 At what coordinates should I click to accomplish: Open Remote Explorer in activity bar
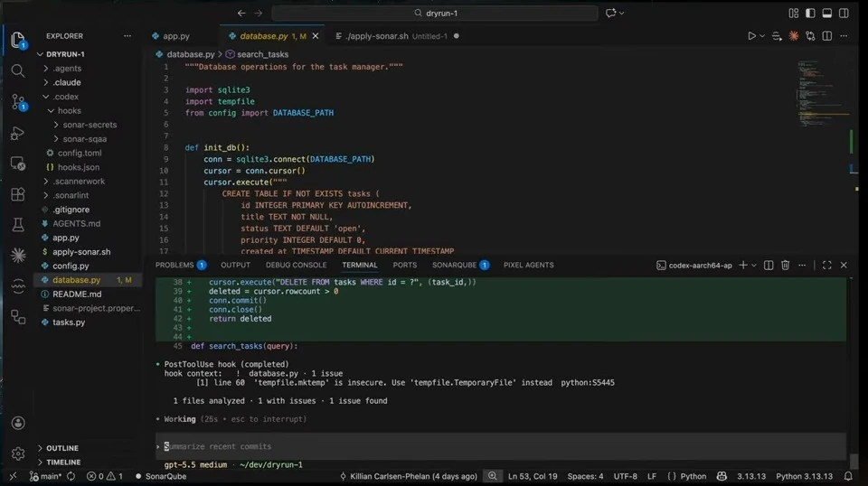point(18,164)
